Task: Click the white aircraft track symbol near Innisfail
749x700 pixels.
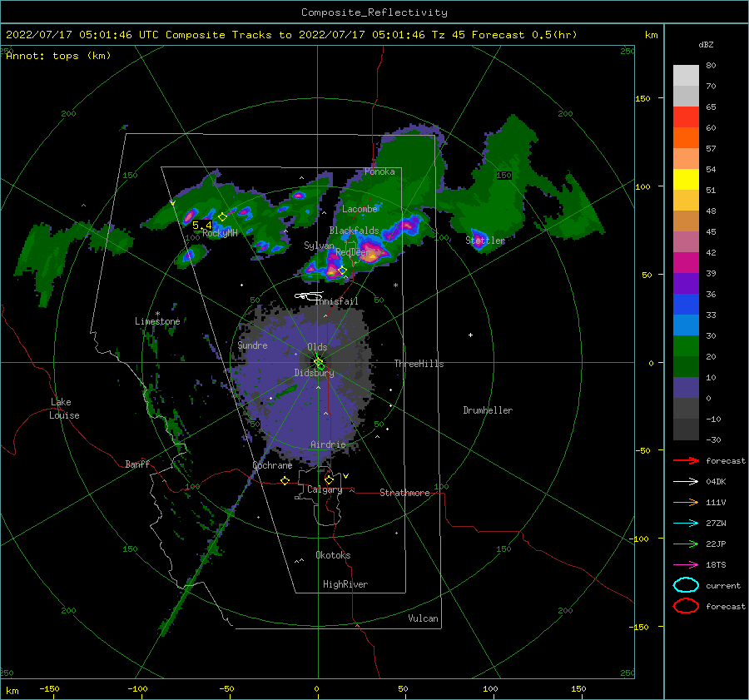Action: pos(309,295)
